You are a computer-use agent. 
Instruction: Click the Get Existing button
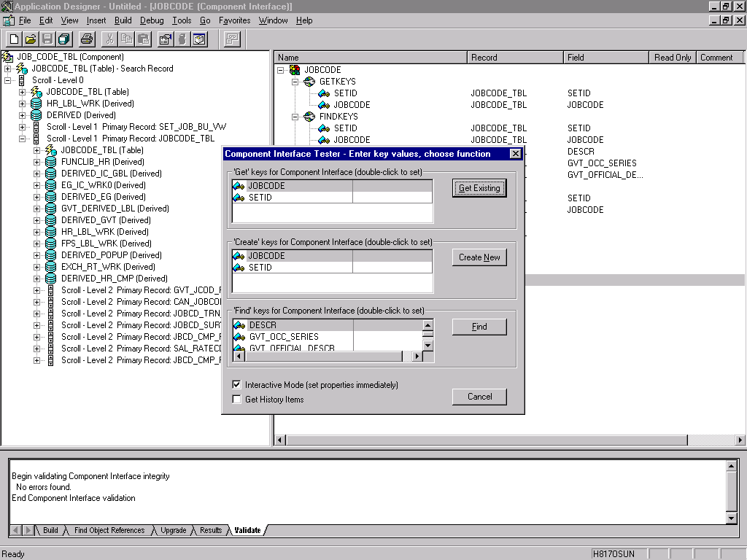point(479,187)
